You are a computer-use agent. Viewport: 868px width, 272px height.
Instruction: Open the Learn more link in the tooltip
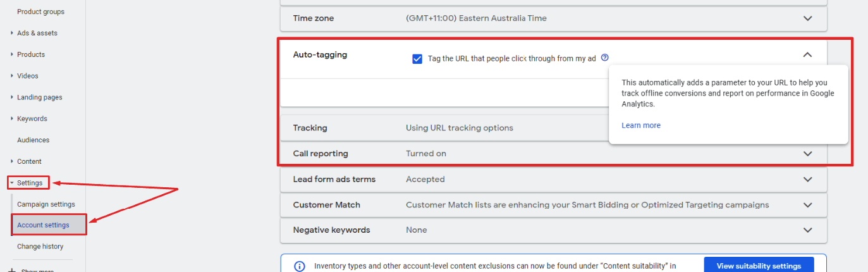click(641, 125)
